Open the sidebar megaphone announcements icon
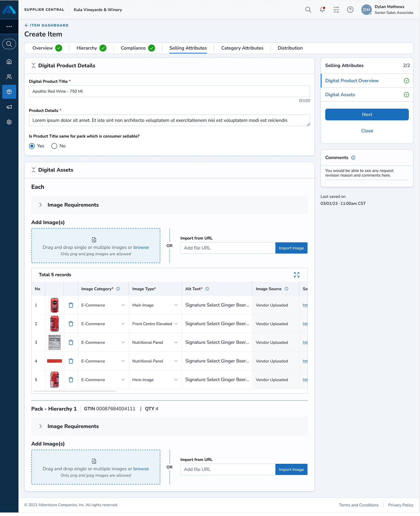 9,107
